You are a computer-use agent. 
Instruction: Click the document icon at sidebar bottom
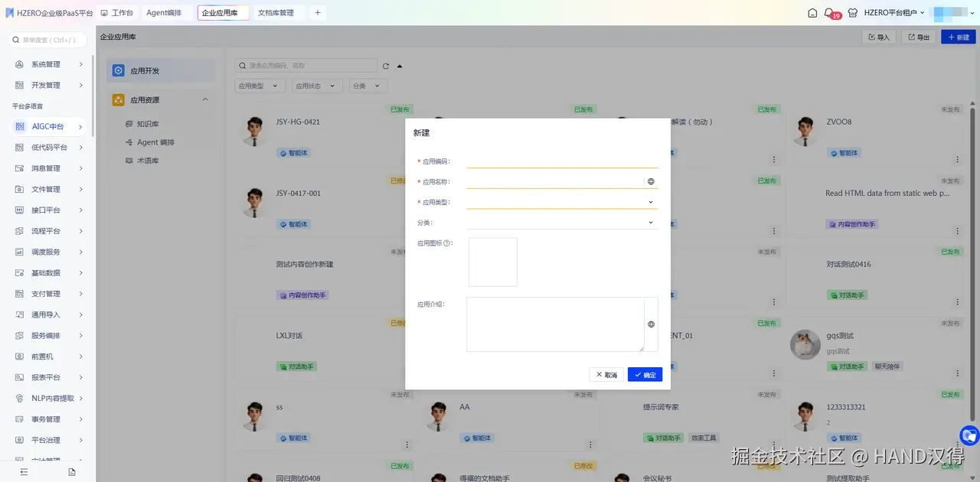click(x=72, y=472)
